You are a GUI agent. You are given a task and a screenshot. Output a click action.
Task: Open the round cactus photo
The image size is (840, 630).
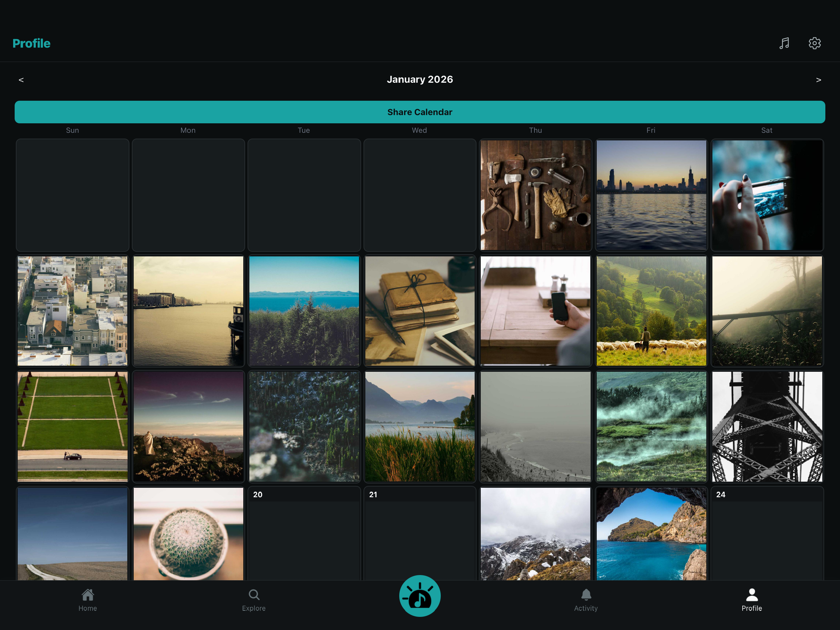pos(188,534)
